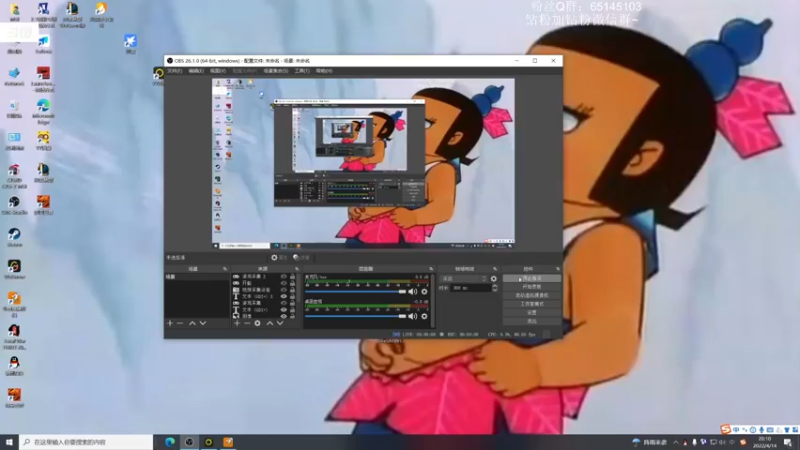
Task: Adjust the 麦克风/Aux volume slider
Action: tap(356, 291)
